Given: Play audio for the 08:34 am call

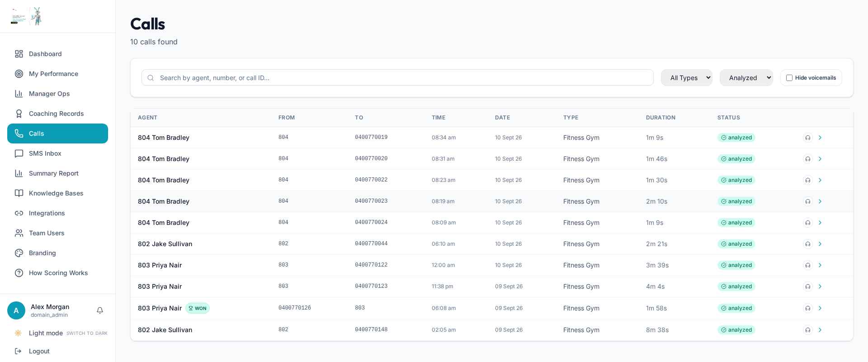Looking at the screenshot, I should click(x=808, y=138).
